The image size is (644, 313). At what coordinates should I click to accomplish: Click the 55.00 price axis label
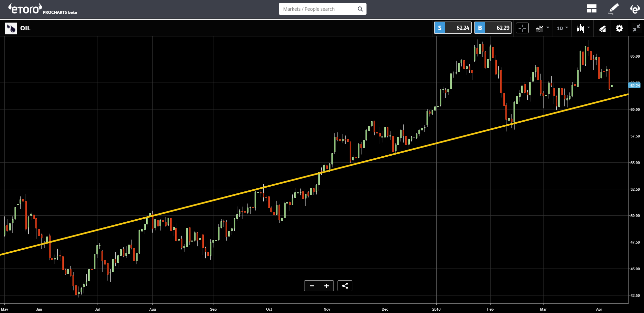[x=635, y=163]
